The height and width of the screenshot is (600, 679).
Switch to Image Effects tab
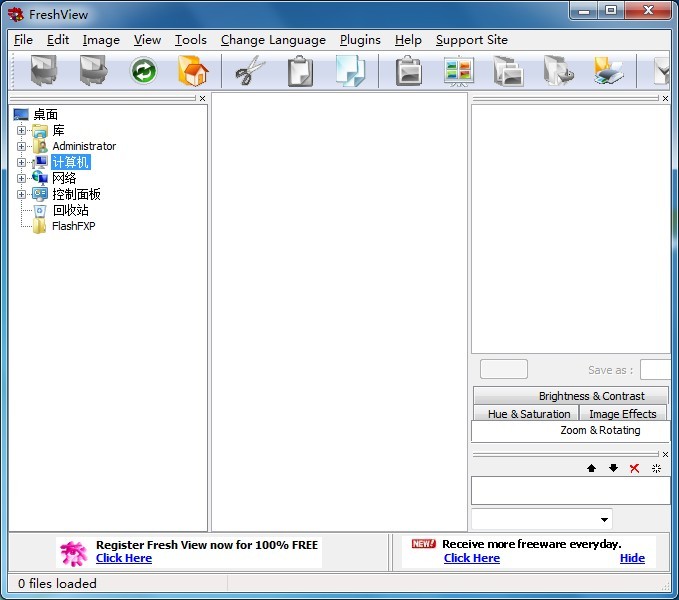coord(623,413)
